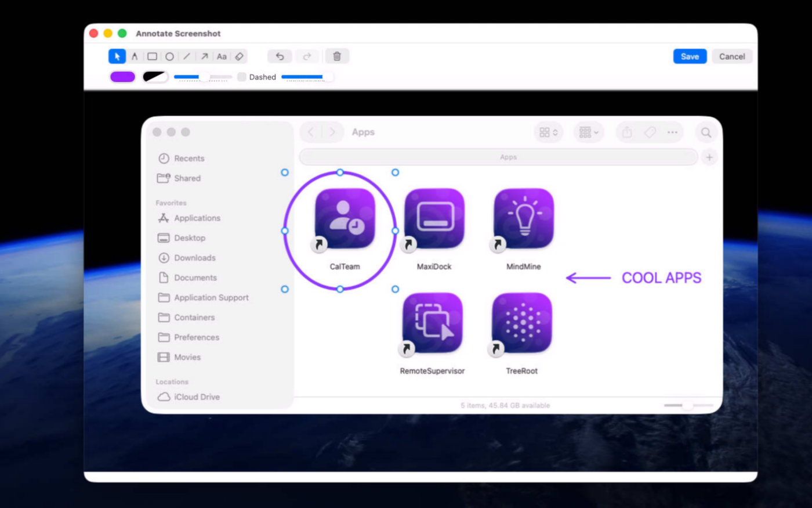
Task: Select the eraser tool
Action: pyautogui.click(x=239, y=56)
